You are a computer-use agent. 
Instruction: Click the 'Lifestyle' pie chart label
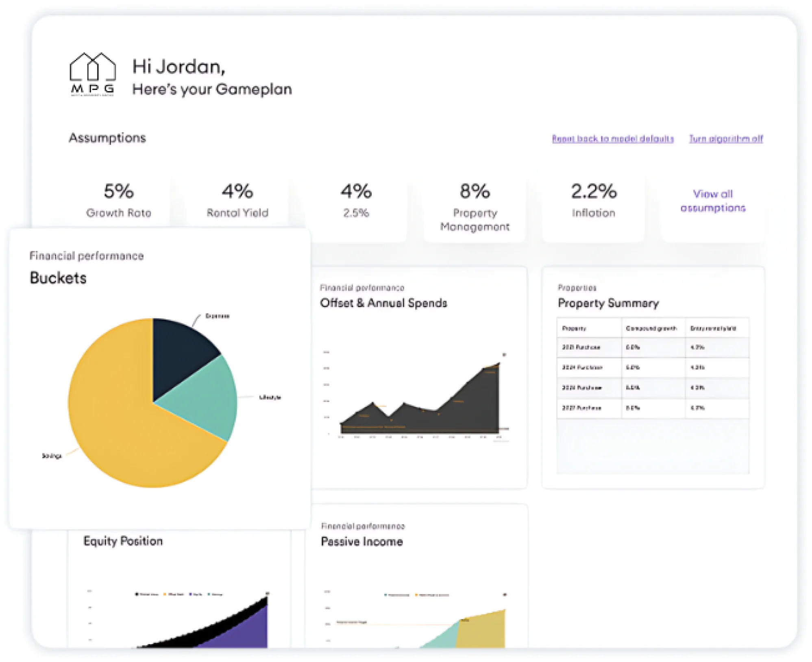[x=270, y=397]
